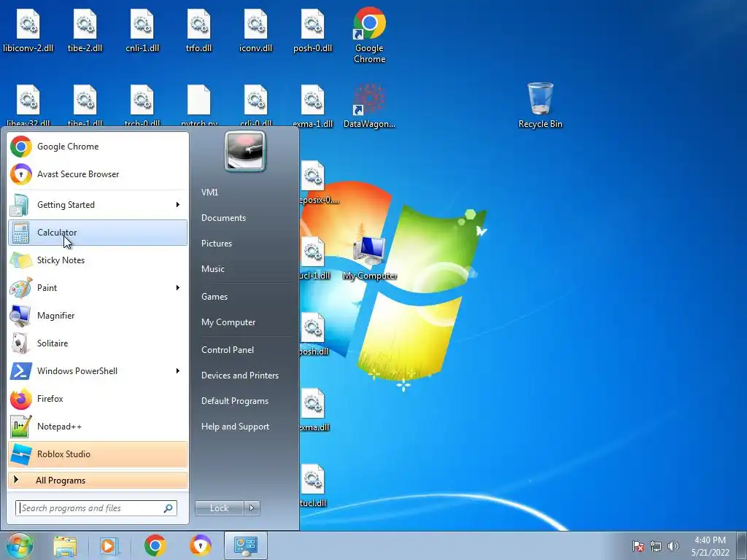The width and height of the screenshot is (747, 560).
Task: Click the user account picture
Action: [x=245, y=151]
